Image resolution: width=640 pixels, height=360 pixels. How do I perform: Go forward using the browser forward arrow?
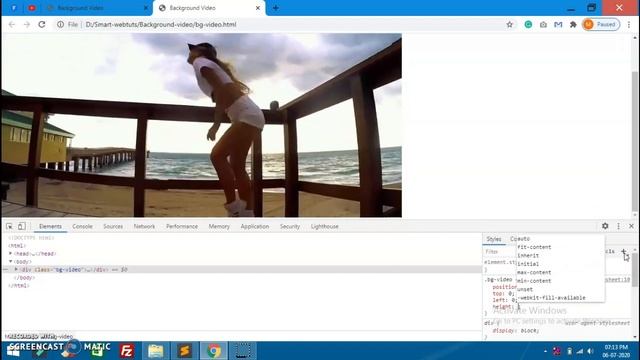point(27,24)
